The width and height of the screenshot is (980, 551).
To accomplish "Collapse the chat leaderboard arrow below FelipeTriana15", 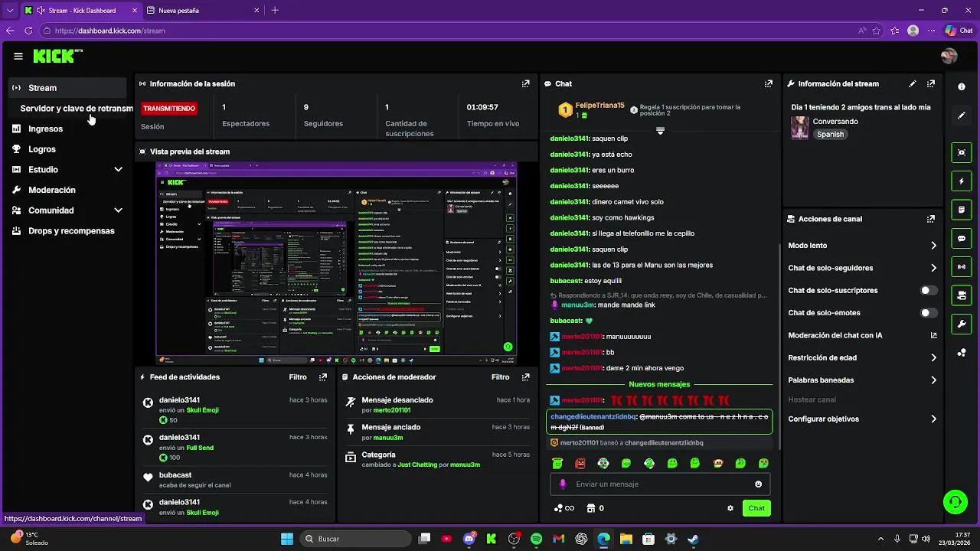I will click(660, 131).
